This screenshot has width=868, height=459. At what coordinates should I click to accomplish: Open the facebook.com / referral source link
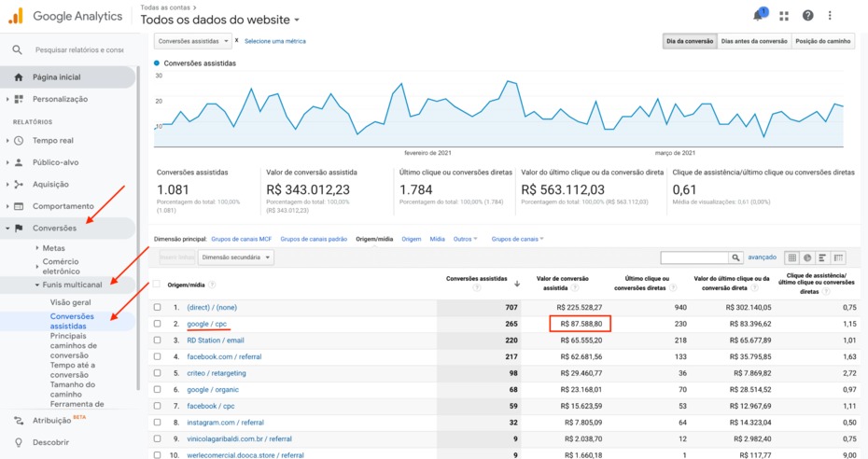tap(225, 356)
